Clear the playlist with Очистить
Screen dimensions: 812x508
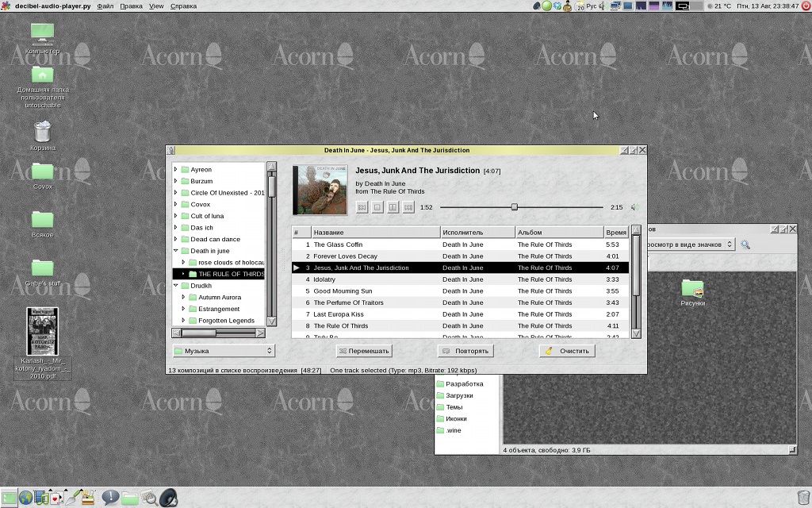[x=567, y=351]
